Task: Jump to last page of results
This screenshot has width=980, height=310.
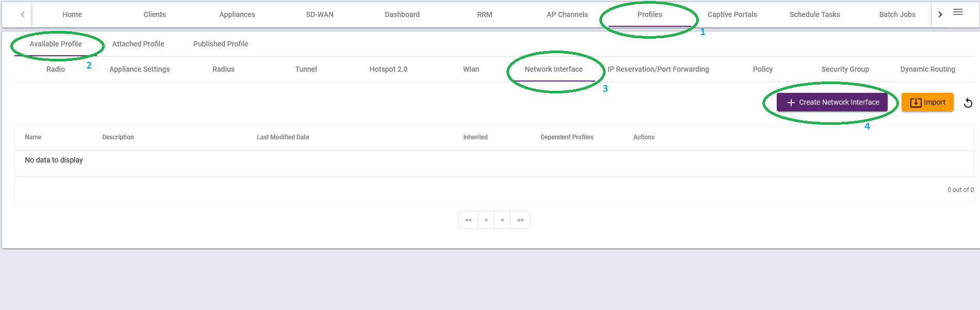Action: pos(520,220)
